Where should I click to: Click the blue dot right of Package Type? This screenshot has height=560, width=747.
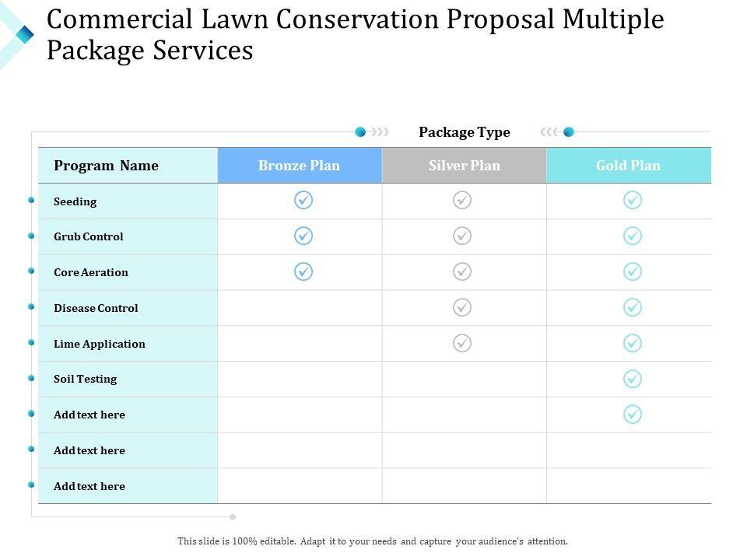point(569,132)
